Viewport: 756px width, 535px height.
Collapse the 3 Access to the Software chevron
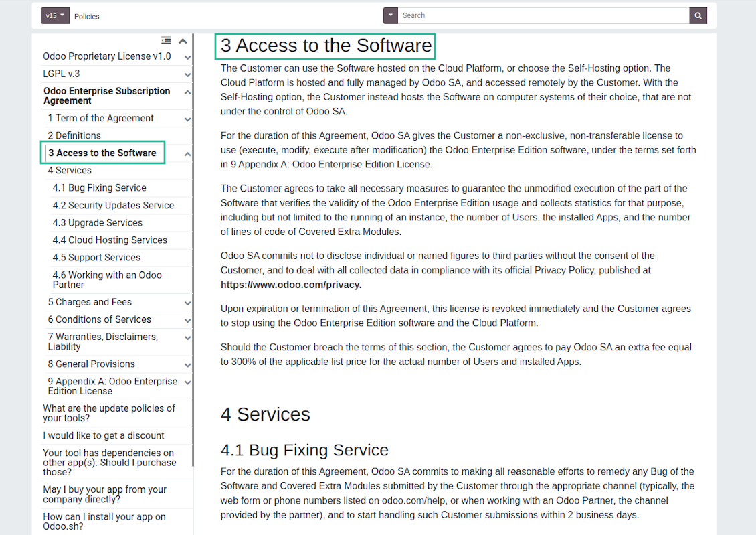coord(187,154)
